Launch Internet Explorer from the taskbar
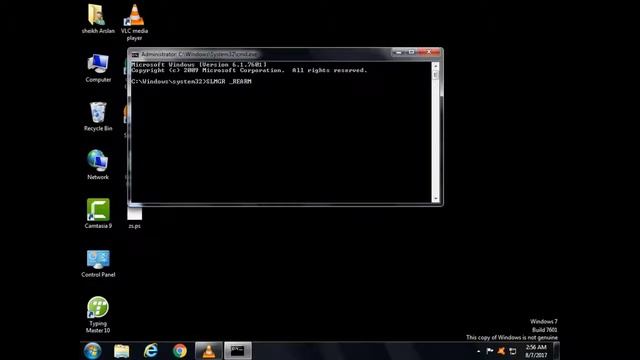This screenshot has width=640, height=360. (x=151, y=351)
